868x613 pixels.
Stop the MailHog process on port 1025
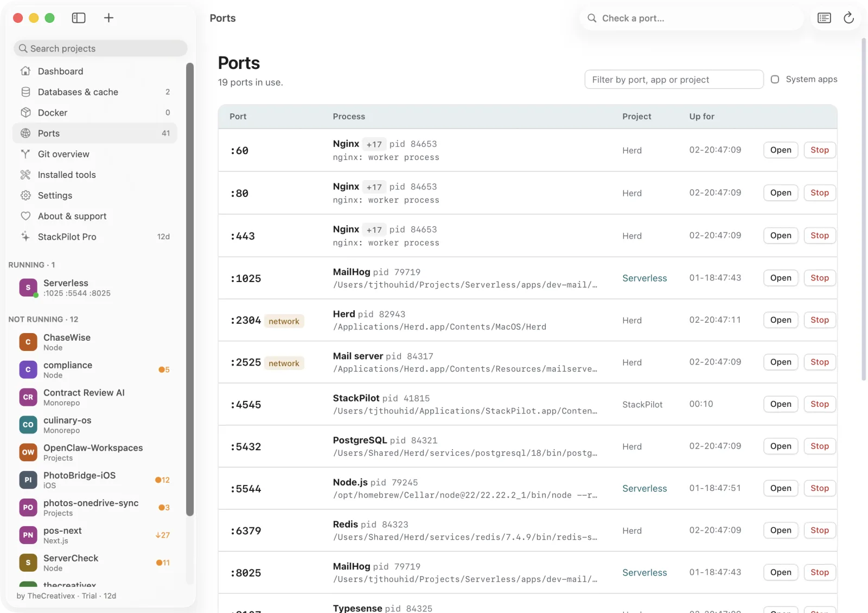point(820,278)
